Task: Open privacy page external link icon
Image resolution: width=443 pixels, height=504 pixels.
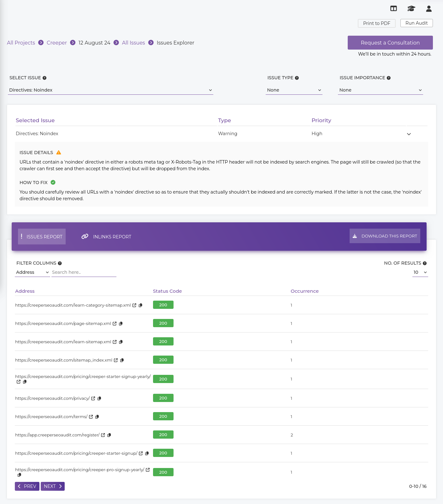Action: pyautogui.click(x=93, y=399)
